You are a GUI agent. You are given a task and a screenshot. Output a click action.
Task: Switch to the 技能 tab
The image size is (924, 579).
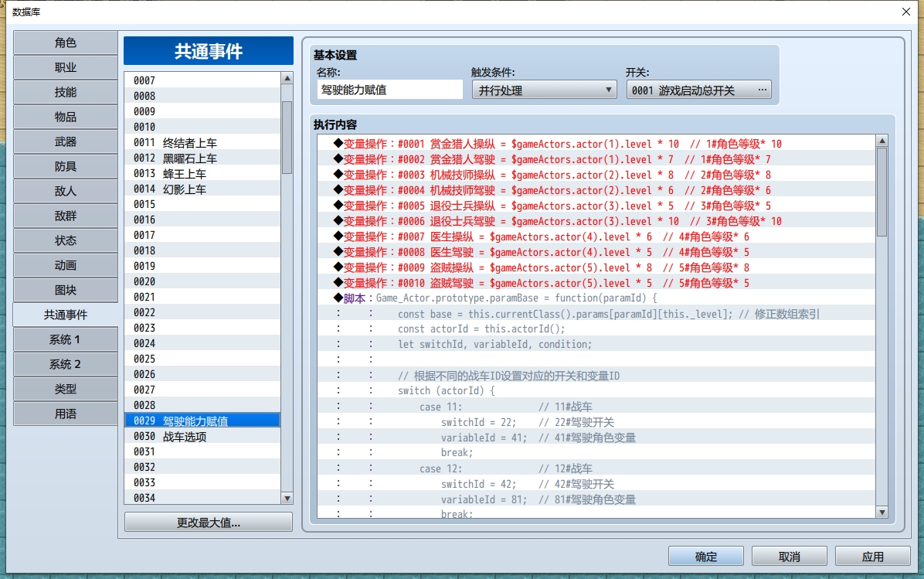click(x=66, y=92)
